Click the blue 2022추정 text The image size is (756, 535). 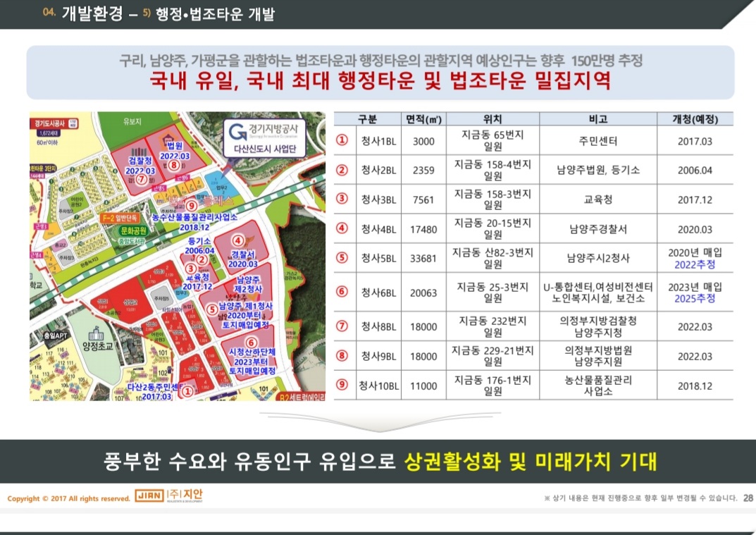695,264
